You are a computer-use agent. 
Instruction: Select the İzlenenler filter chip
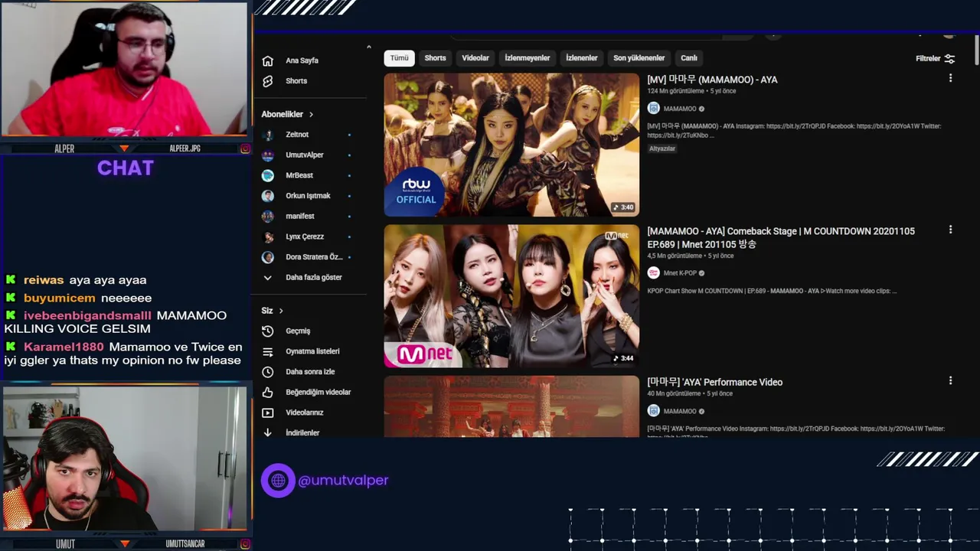coord(582,58)
